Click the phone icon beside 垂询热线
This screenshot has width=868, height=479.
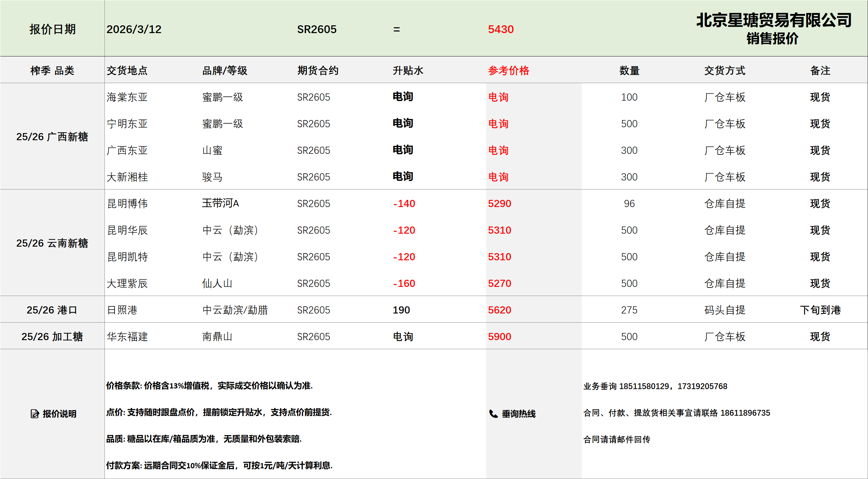click(x=493, y=413)
